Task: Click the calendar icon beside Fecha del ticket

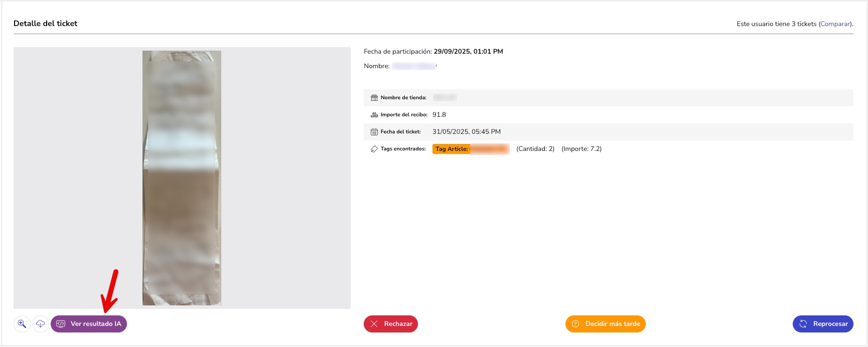Action: (x=374, y=132)
